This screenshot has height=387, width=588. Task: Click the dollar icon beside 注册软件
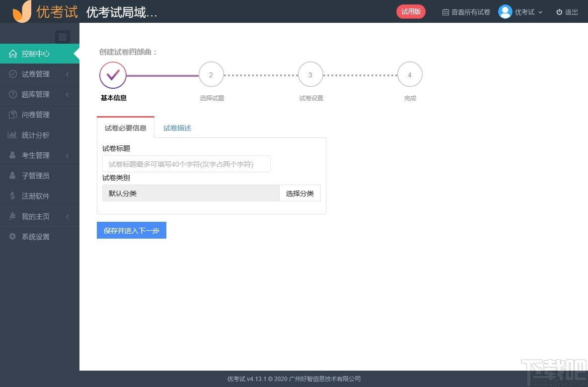click(12, 195)
